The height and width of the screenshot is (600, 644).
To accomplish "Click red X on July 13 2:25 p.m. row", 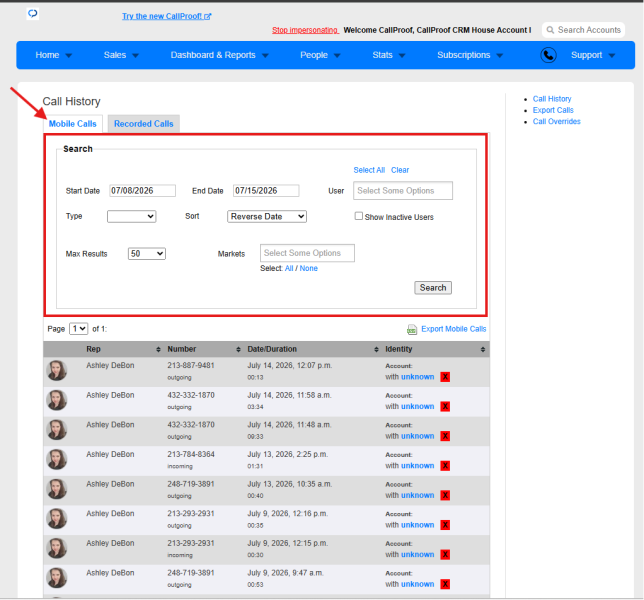I will click(x=445, y=466).
